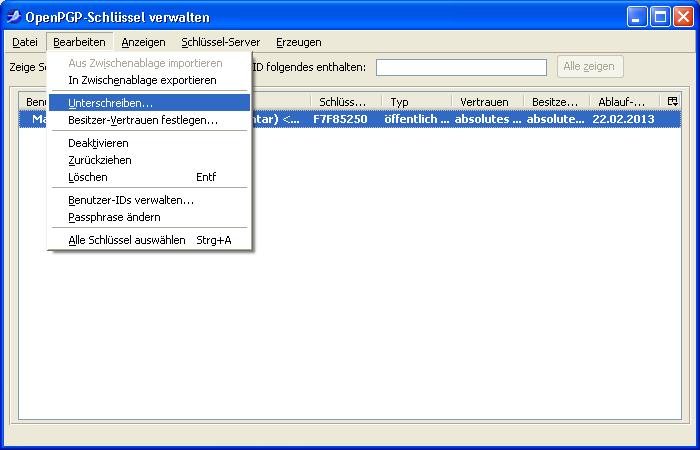Open the Anzeigen menu

click(x=143, y=42)
